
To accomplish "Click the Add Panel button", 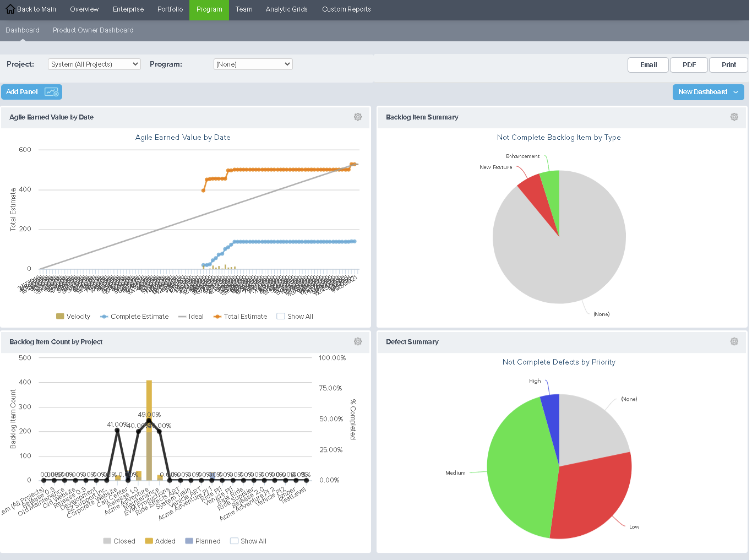I will 31,92.
